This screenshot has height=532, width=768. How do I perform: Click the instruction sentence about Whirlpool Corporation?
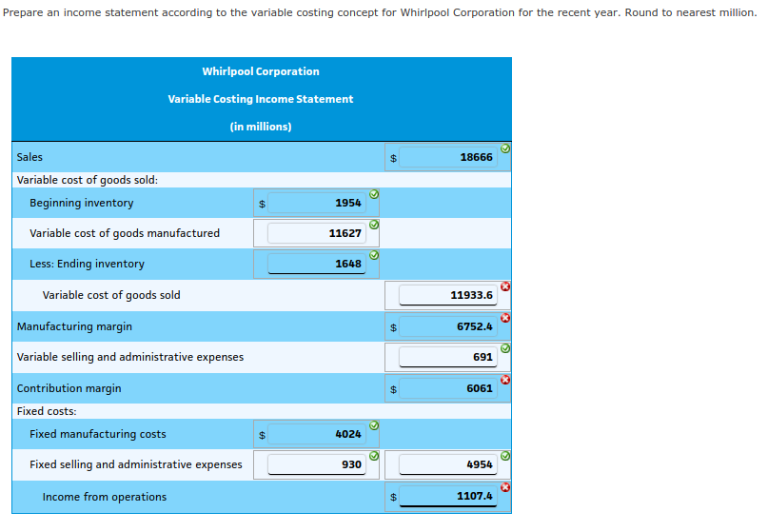coord(380,12)
